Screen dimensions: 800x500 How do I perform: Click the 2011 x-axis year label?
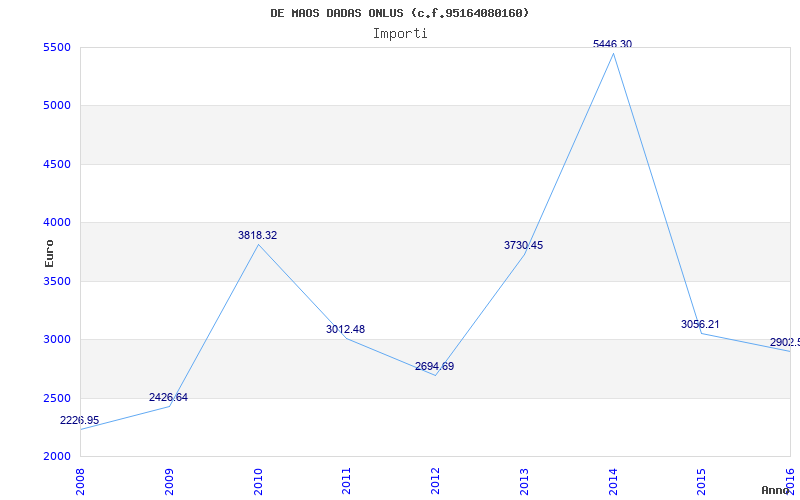pos(346,482)
